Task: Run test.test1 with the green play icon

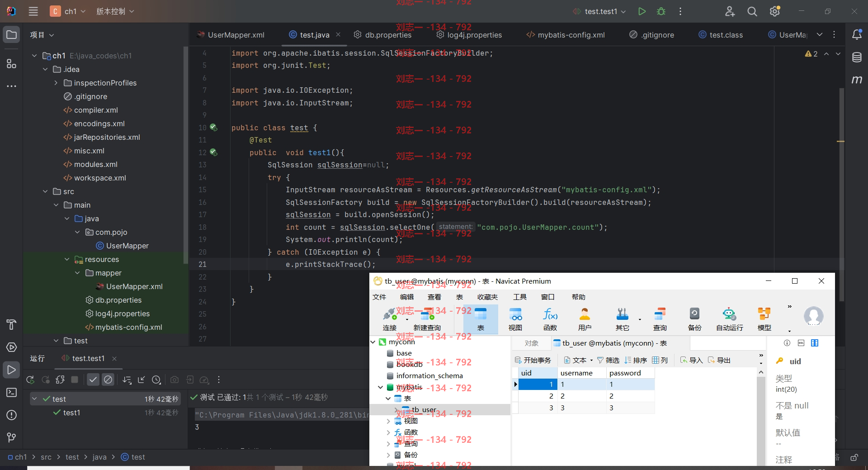Action: pyautogui.click(x=642, y=11)
